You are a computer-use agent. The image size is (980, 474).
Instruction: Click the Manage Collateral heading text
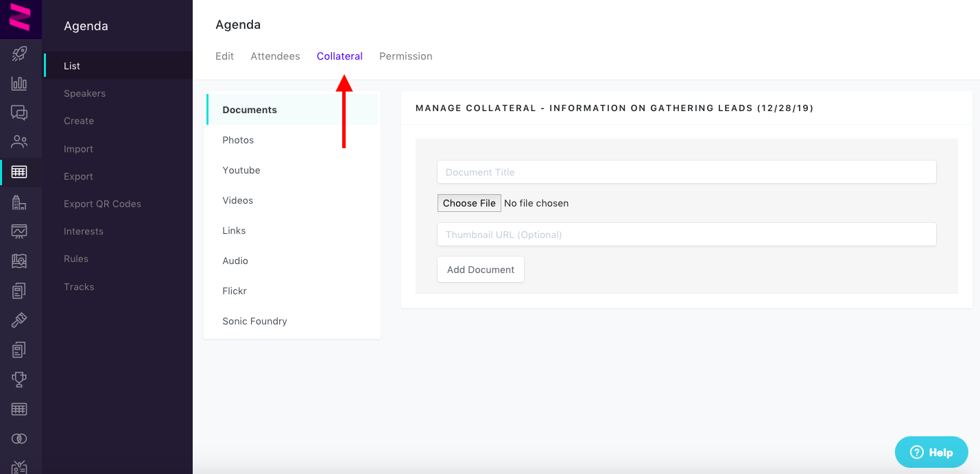[x=614, y=108]
